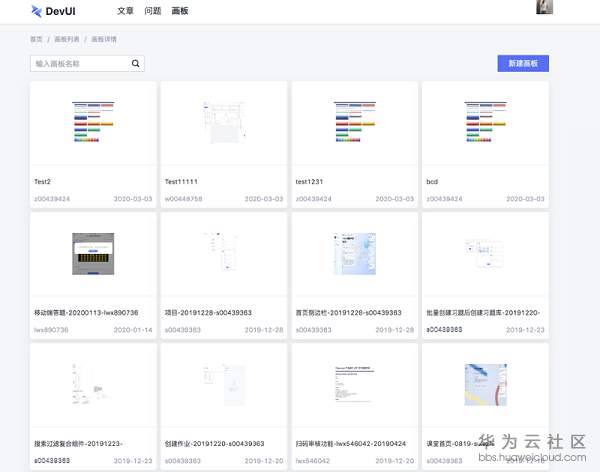Click the DevUI brand name text
This screenshot has height=472, width=600.
point(60,11)
